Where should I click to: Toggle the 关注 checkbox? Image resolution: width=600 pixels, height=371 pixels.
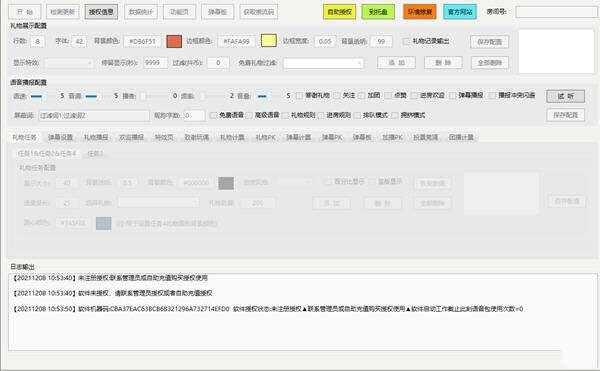click(x=336, y=96)
